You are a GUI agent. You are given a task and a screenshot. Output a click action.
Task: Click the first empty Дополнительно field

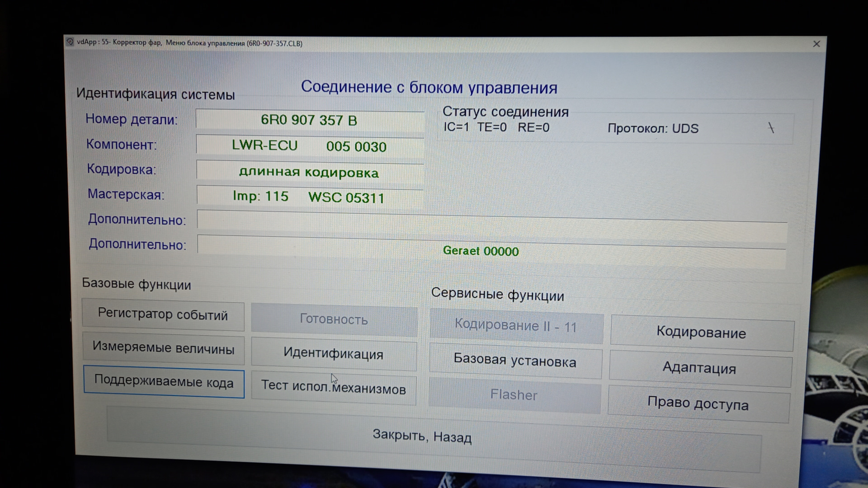(492, 226)
